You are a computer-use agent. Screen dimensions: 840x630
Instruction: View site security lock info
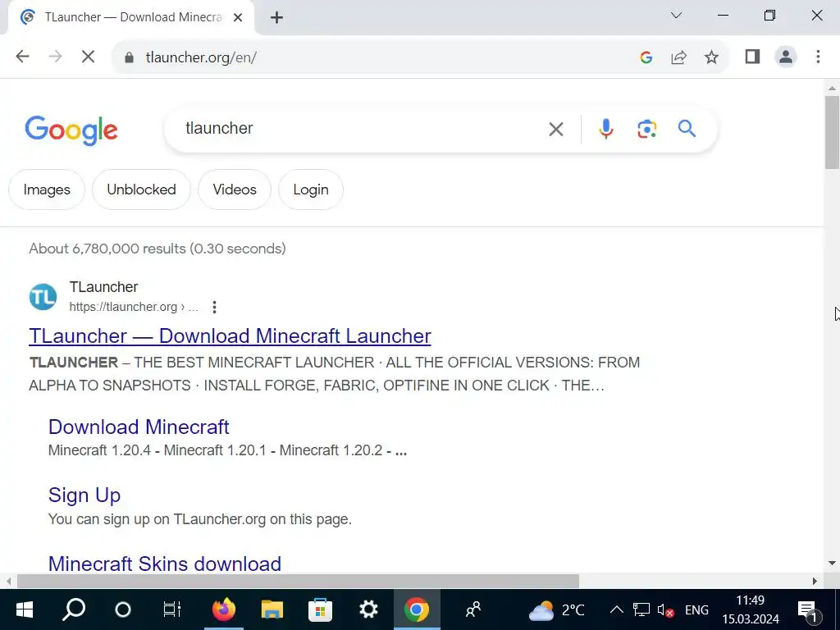[129, 57]
